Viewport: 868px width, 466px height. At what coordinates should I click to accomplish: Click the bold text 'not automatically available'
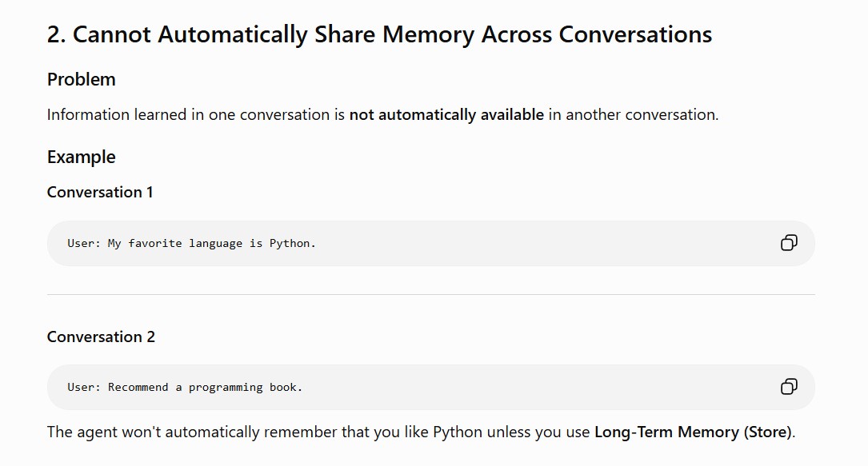click(x=446, y=115)
